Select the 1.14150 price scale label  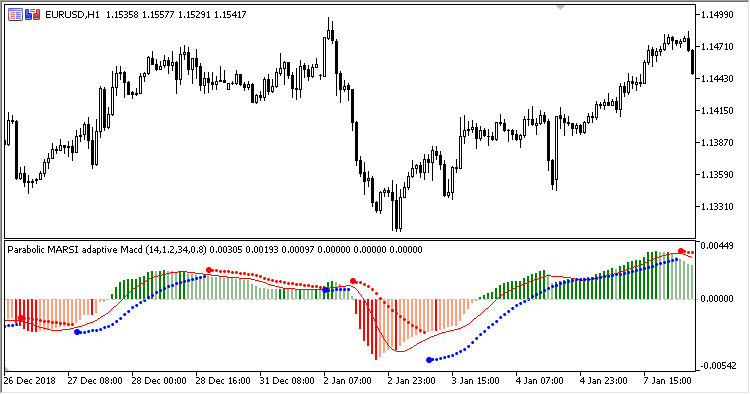717,111
